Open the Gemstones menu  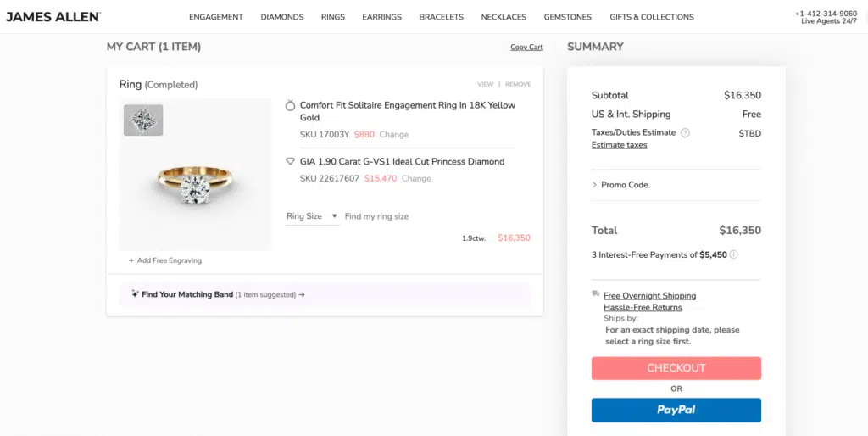[x=567, y=17]
